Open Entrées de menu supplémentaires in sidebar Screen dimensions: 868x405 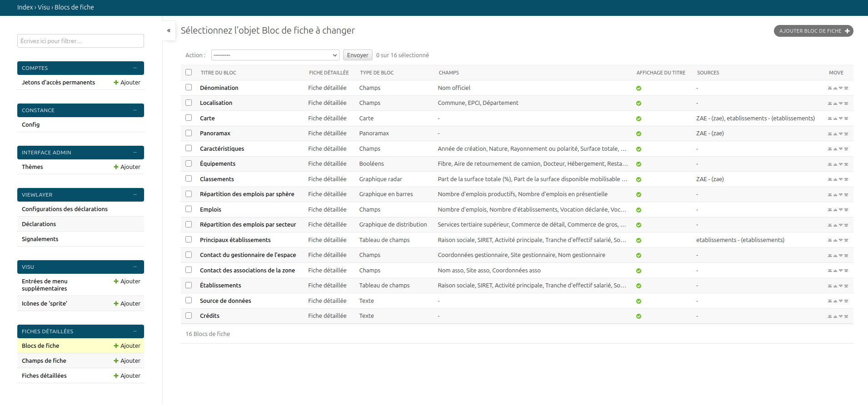coord(45,285)
